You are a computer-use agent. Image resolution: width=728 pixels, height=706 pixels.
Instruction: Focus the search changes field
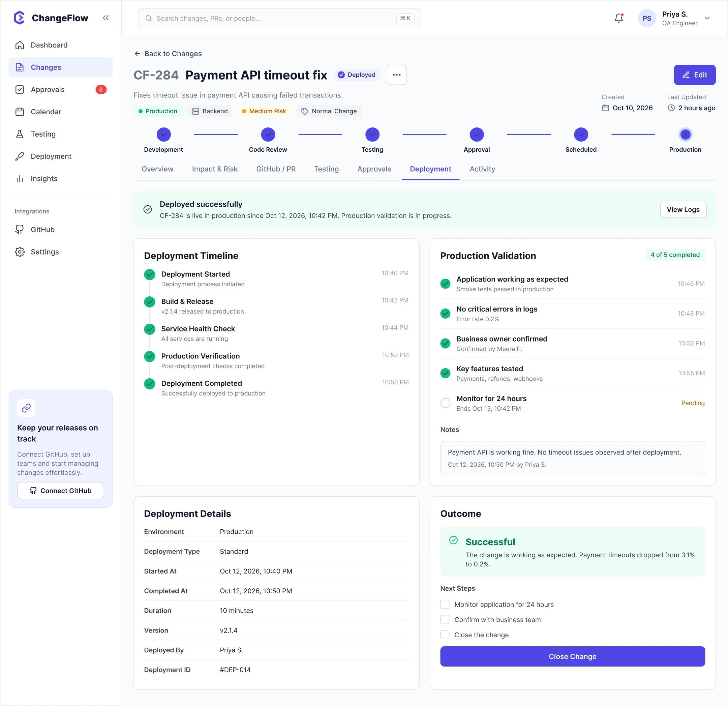(279, 18)
